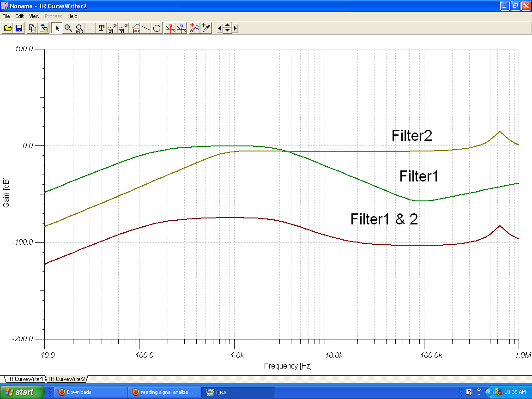Screen dimensions: 532x399
Task: Open the Process menu
Action: tap(53, 16)
